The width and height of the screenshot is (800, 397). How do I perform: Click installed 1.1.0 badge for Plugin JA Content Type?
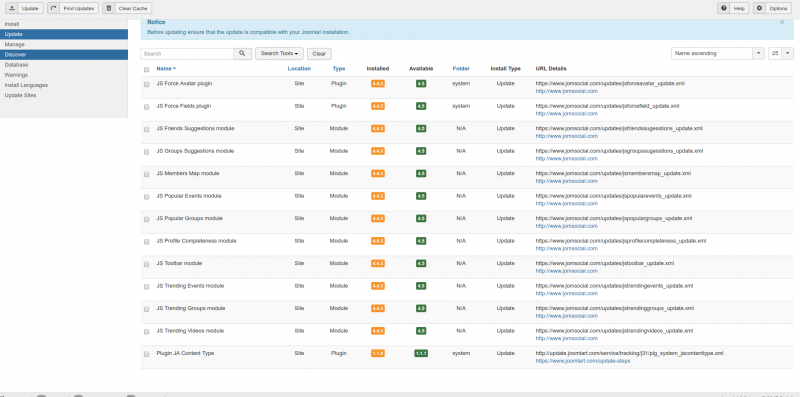[x=378, y=353]
